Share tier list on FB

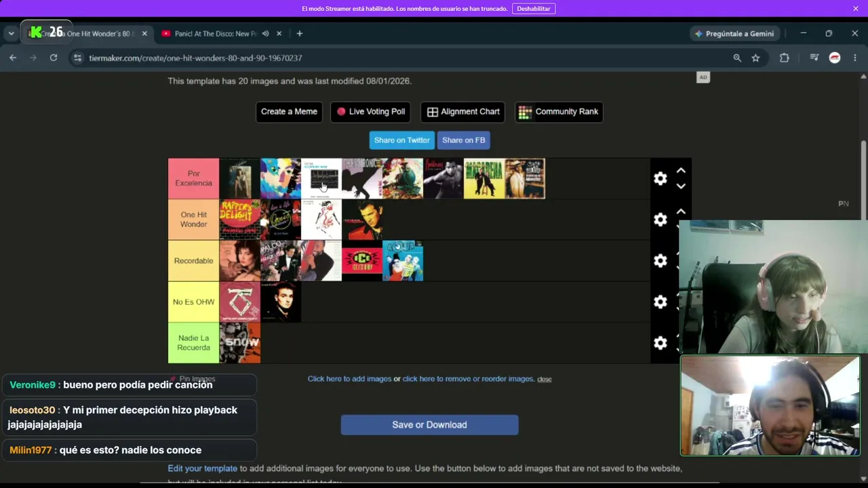(x=464, y=140)
